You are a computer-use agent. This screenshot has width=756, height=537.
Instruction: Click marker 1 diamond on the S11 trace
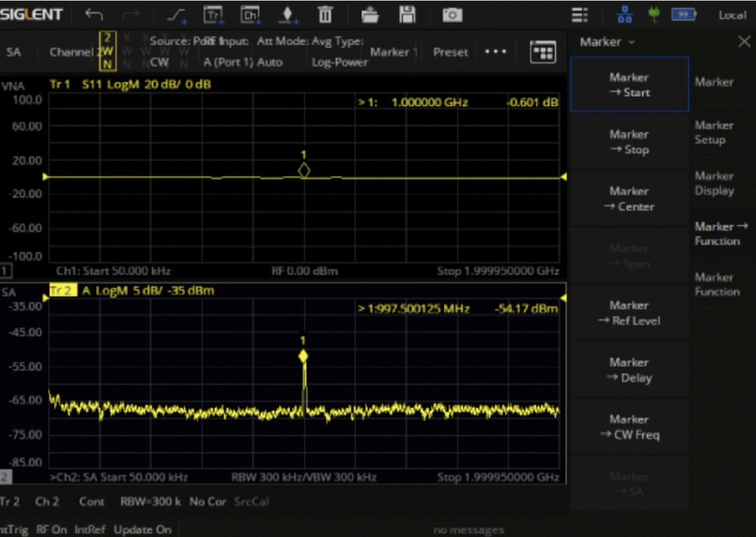click(x=304, y=170)
